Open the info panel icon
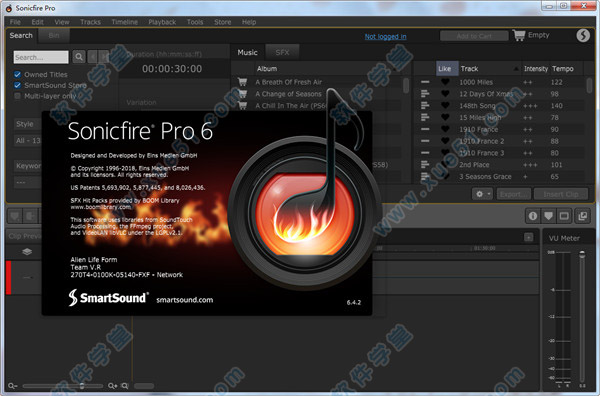 [533, 216]
